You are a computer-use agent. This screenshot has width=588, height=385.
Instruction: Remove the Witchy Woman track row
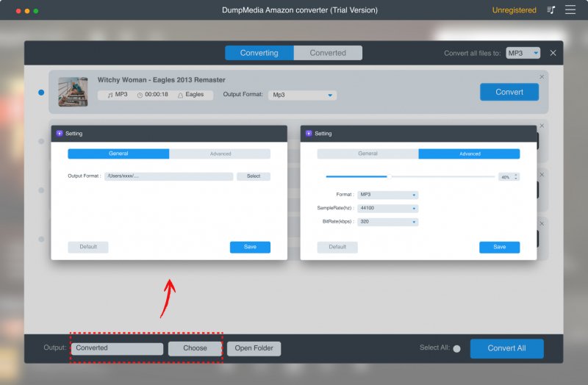pyautogui.click(x=542, y=77)
